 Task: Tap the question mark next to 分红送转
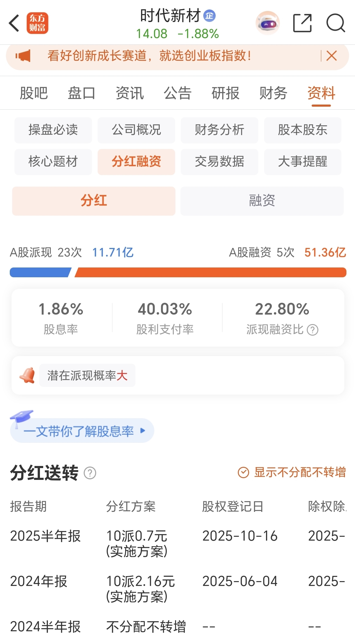[90, 473]
